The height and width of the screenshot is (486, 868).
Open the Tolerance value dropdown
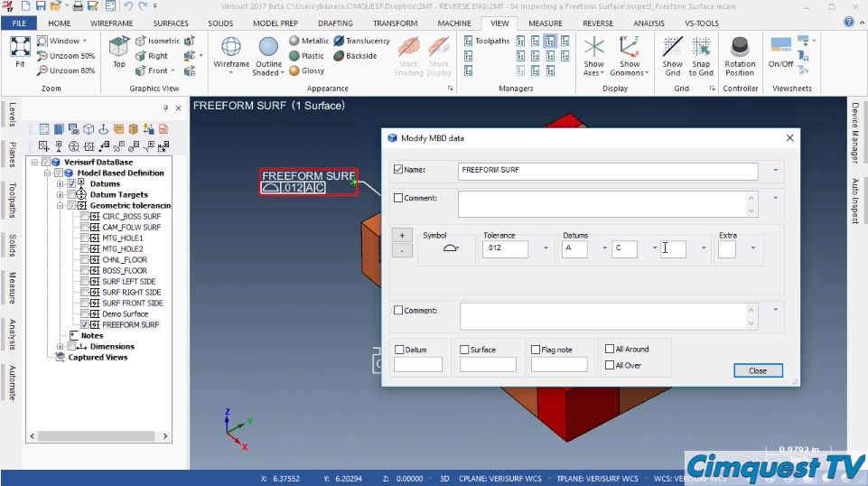(546, 248)
